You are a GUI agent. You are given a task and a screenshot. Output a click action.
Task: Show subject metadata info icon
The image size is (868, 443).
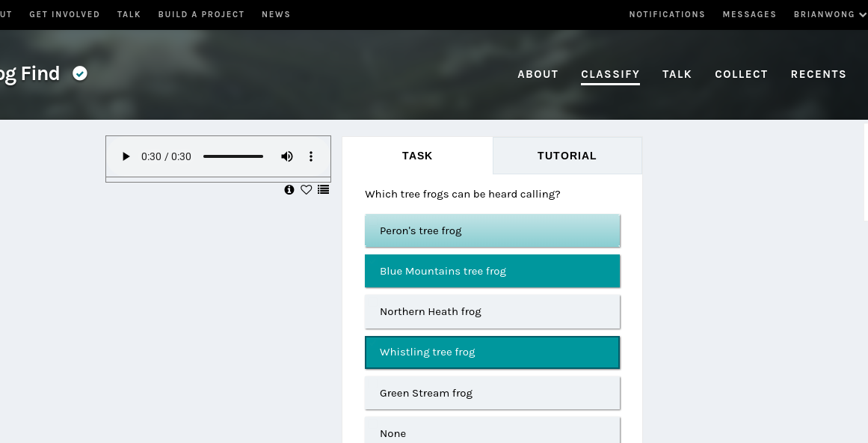tap(289, 190)
